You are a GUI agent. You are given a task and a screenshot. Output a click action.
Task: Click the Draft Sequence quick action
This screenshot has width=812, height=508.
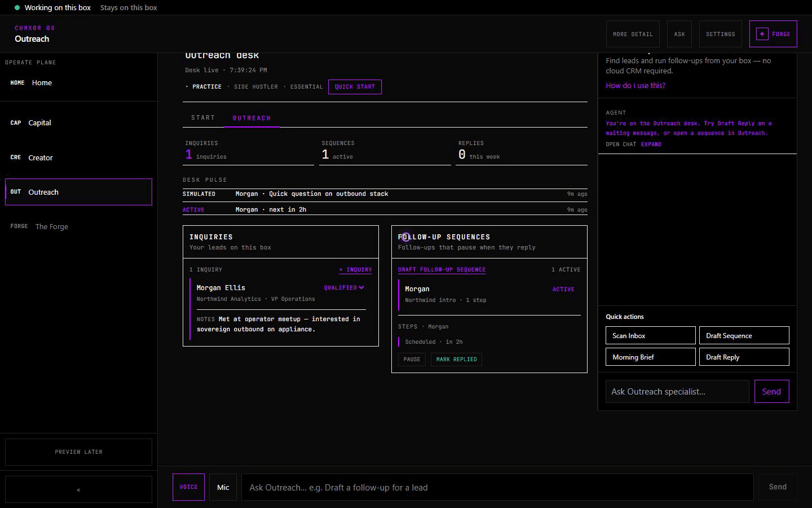pyautogui.click(x=744, y=335)
